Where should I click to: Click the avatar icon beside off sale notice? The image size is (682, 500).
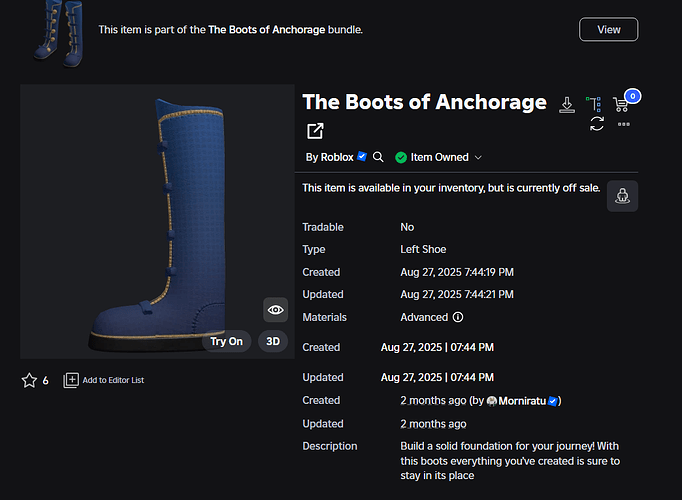tap(622, 196)
